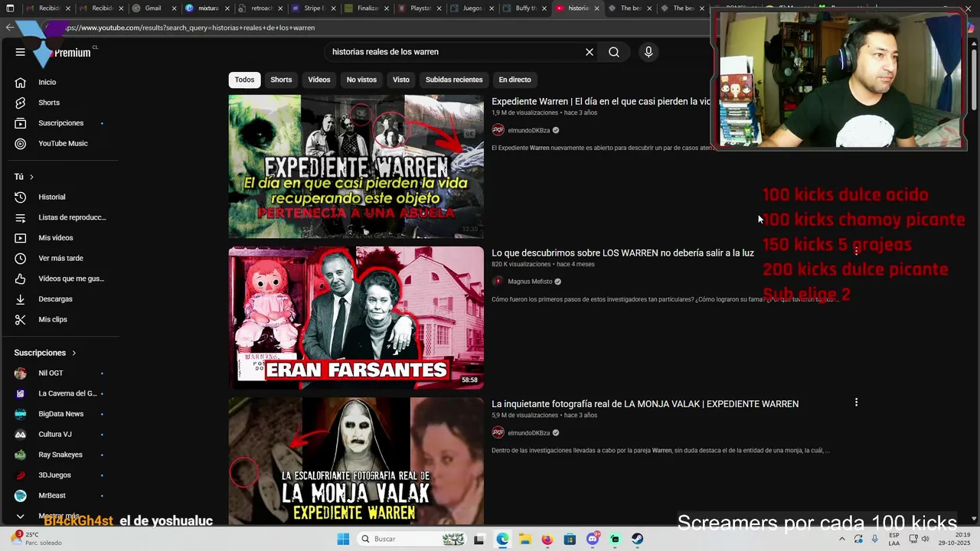Open Firefox from the taskbar
Viewport: 980px width, 551px height.
coord(547,539)
